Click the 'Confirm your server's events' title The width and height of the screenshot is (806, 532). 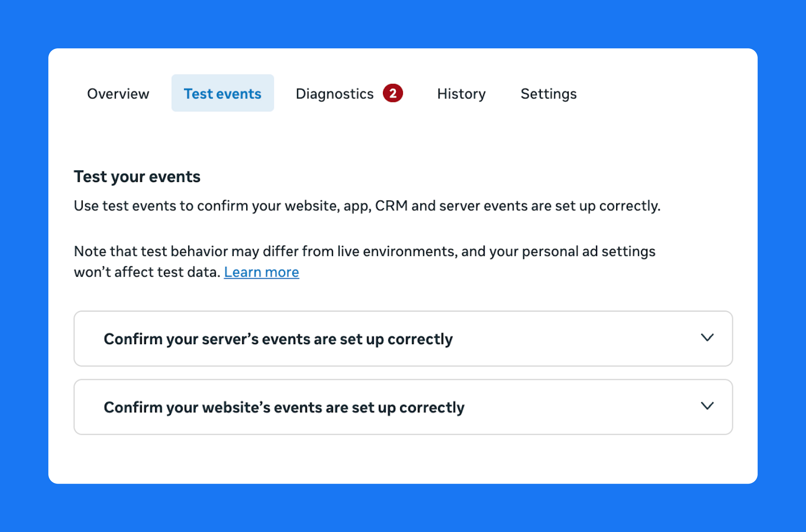[x=278, y=339]
